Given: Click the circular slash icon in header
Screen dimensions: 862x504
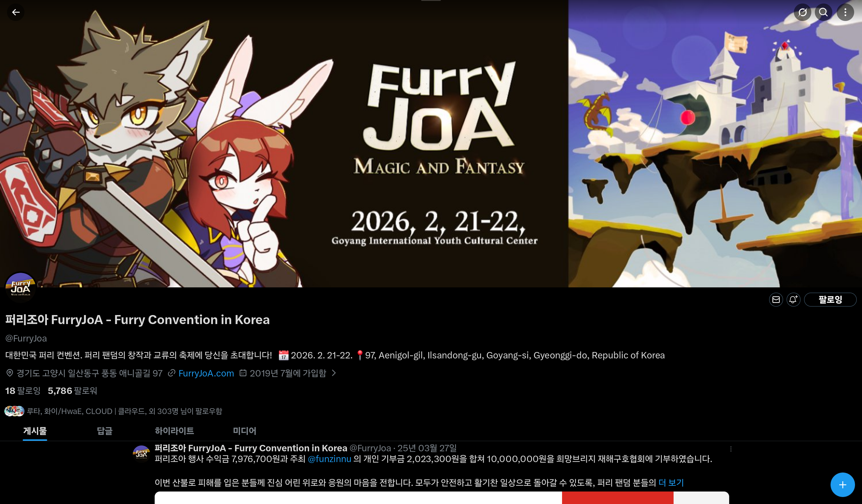Looking at the screenshot, I should pyautogui.click(x=803, y=12).
